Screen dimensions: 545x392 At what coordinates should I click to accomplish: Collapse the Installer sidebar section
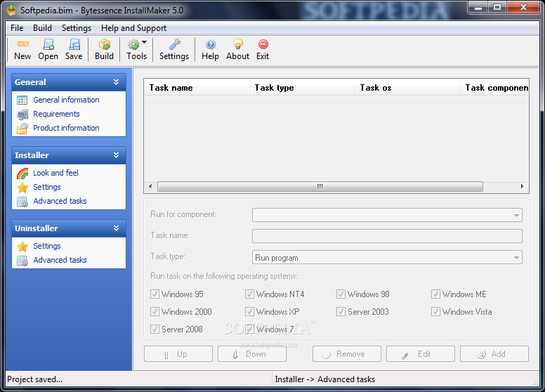[116, 155]
